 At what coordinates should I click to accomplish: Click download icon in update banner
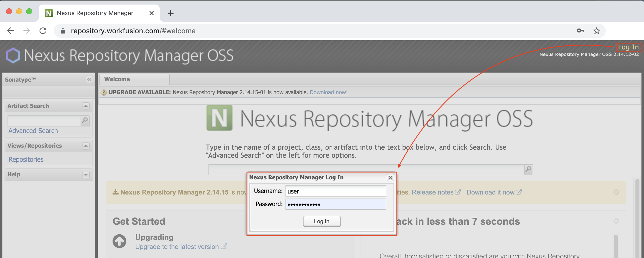pyautogui.click(x=116, y=192)
